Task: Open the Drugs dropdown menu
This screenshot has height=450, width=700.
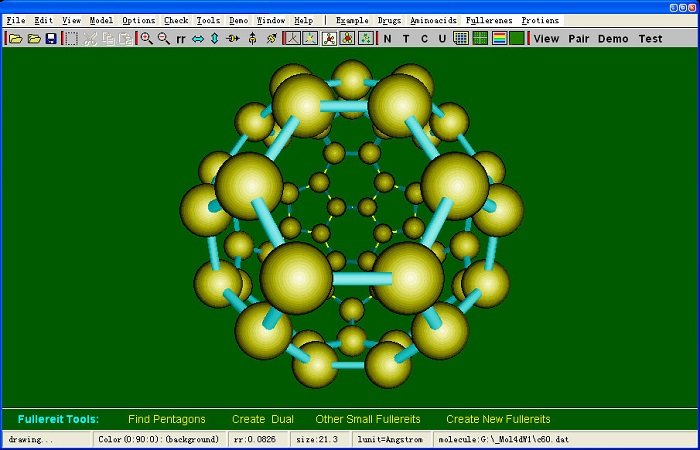Action: 389,20
